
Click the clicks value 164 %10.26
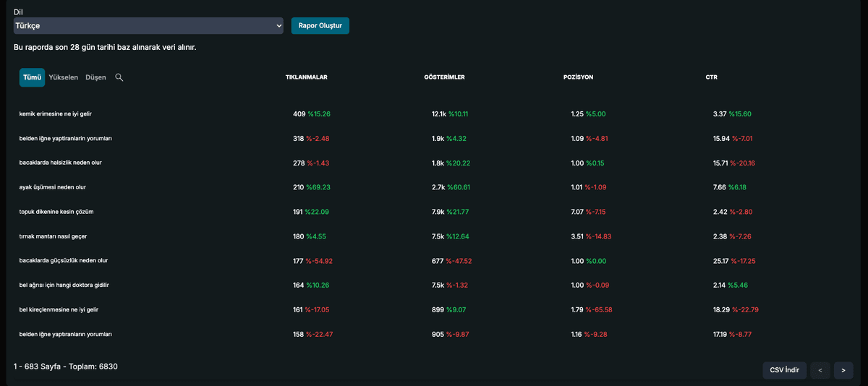[311, 285]
